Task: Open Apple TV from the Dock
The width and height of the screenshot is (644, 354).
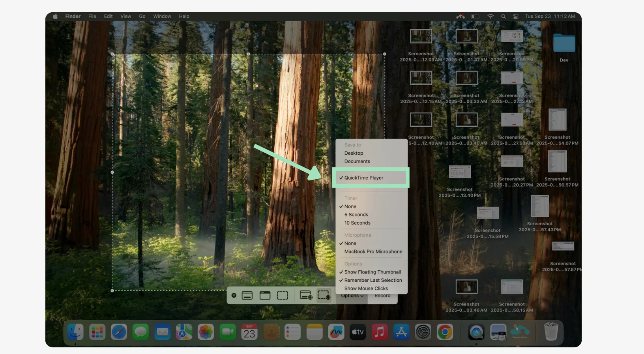Action: point(358,332)
